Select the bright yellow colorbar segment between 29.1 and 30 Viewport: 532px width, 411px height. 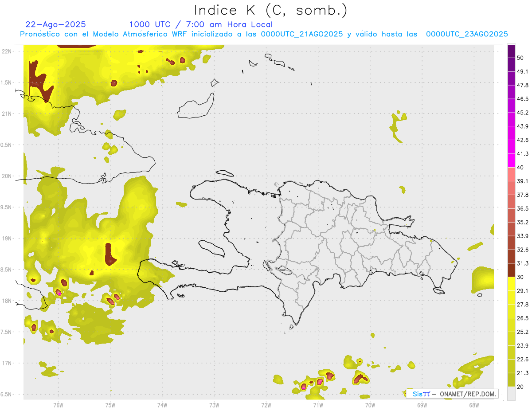point(512,284)
